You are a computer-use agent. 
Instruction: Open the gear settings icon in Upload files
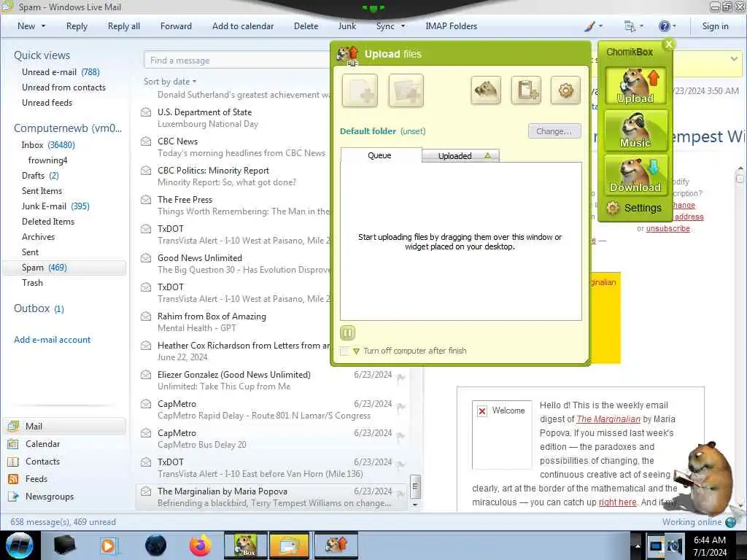(565, 90)
